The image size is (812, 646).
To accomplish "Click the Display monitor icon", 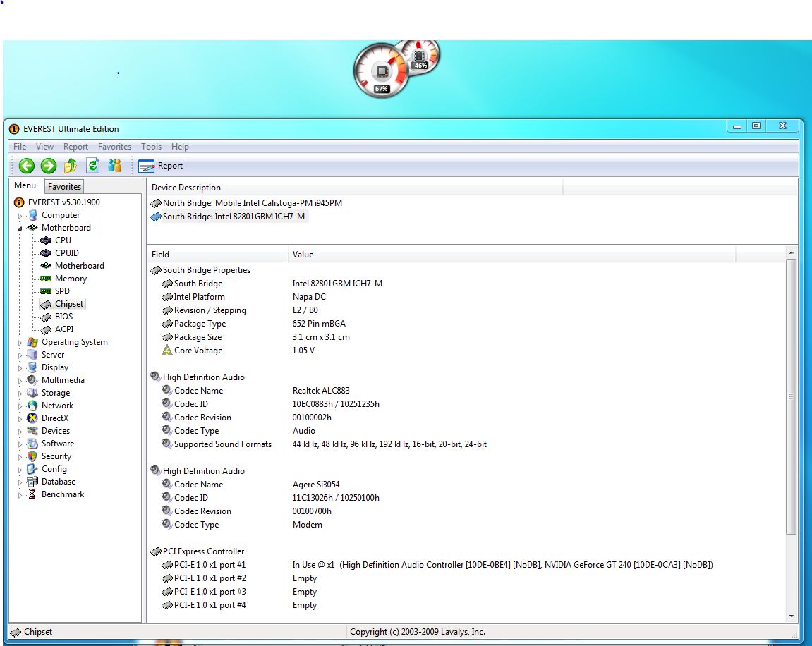I will tap(32, 367).
